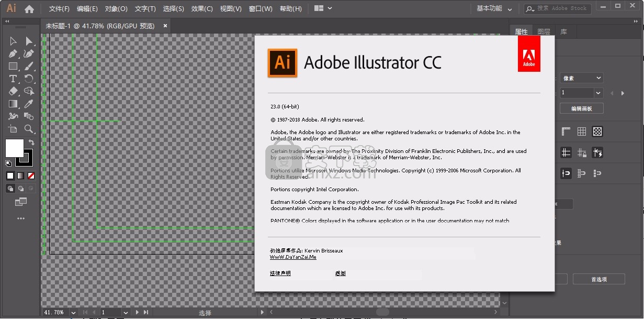
Task: Search Adobe Stock field
Action: pyautogui.click(x=558, y=8)
